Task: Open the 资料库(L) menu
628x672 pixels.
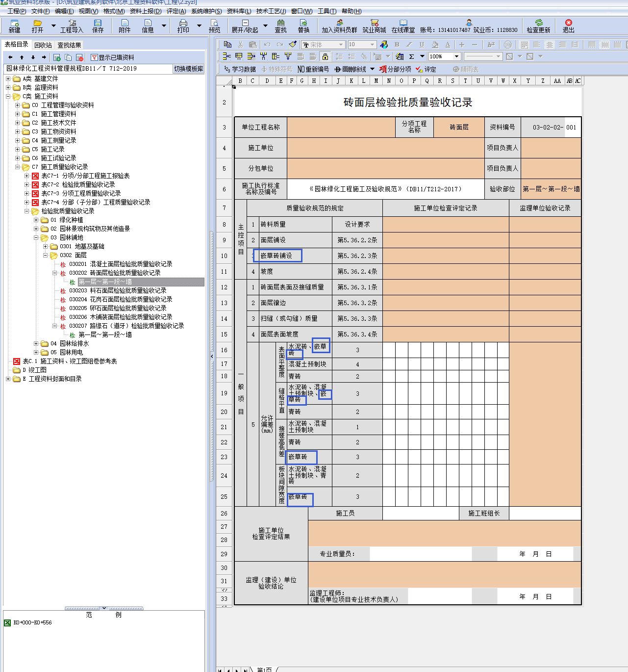Action: click(x=239, y=11)
